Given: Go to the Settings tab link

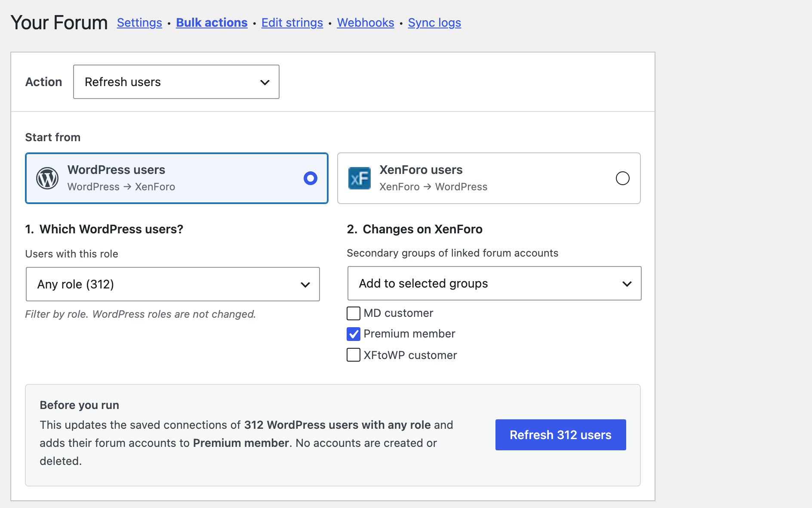Looking at the screenshot, I should [139, 22].
